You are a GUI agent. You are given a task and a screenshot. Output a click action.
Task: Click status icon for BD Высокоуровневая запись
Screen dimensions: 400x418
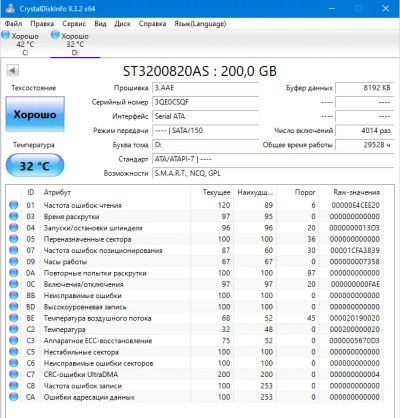(14, 307)
